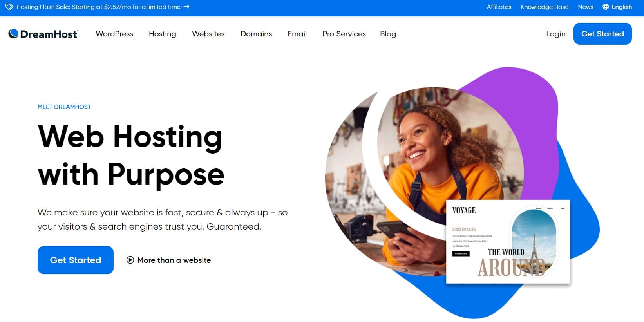Viewport: 644px width, 322px height.
Task: Expand the Domains menu
Action: (256, 34)
